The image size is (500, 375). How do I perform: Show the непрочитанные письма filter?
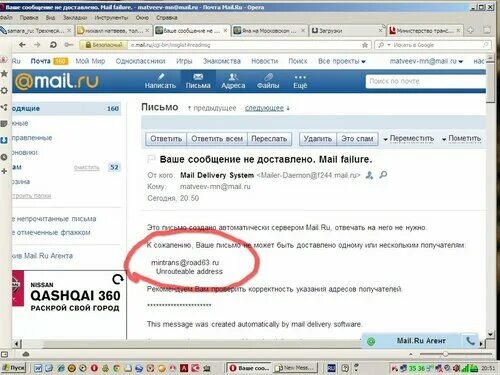point(54,219)
